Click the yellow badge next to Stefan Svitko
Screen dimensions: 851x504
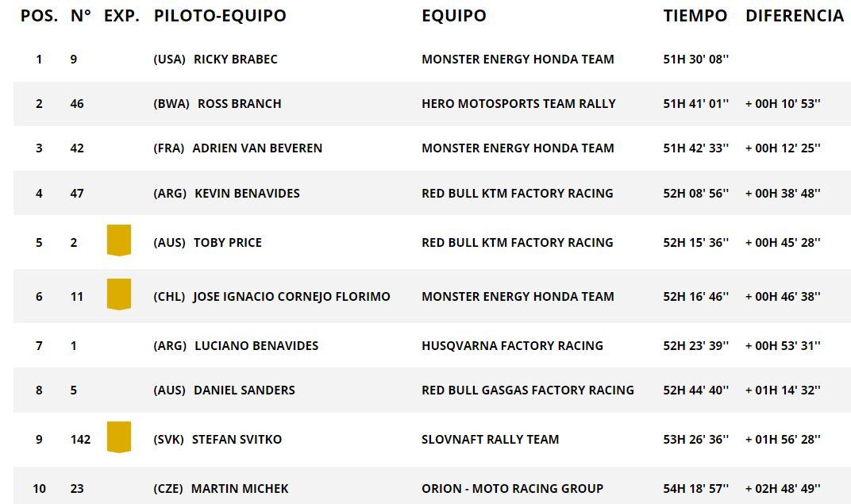(x=118, y=437)
